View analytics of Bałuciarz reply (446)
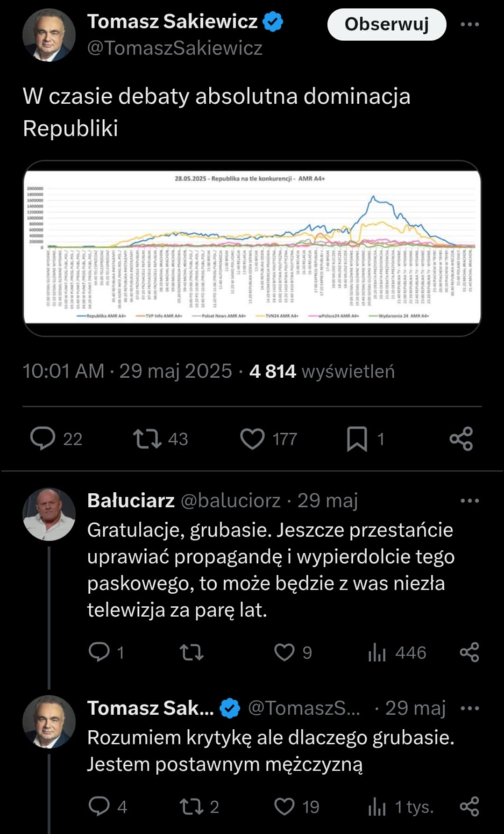This screenshot has height=834, width=504. (x=377, y=652)
